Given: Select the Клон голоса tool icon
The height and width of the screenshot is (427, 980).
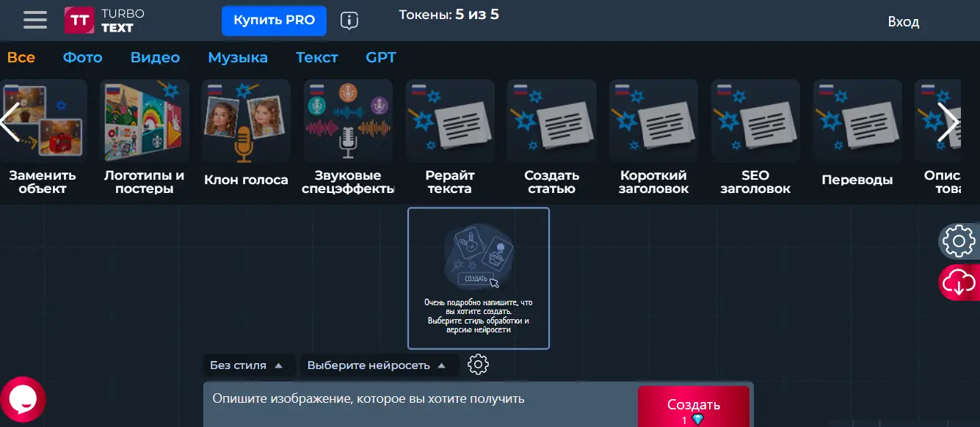Looking at the screenshot, I should (245, 121).
